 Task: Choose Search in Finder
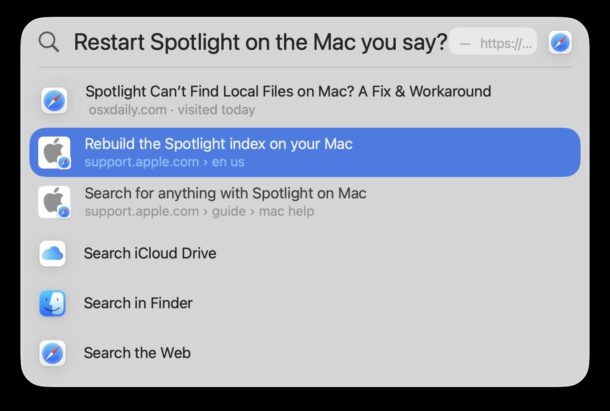click(x=138, y=303)
